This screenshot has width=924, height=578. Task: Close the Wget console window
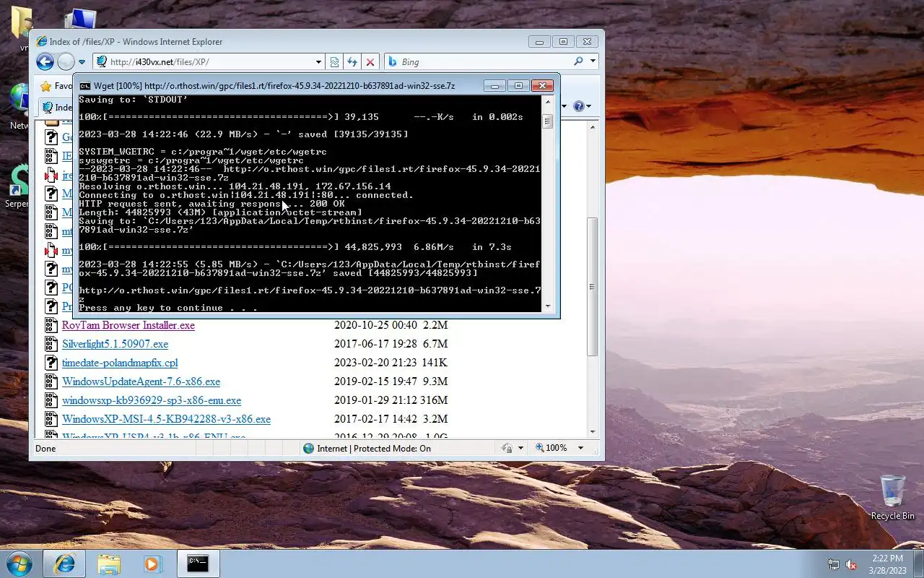[x=542, y=86]
